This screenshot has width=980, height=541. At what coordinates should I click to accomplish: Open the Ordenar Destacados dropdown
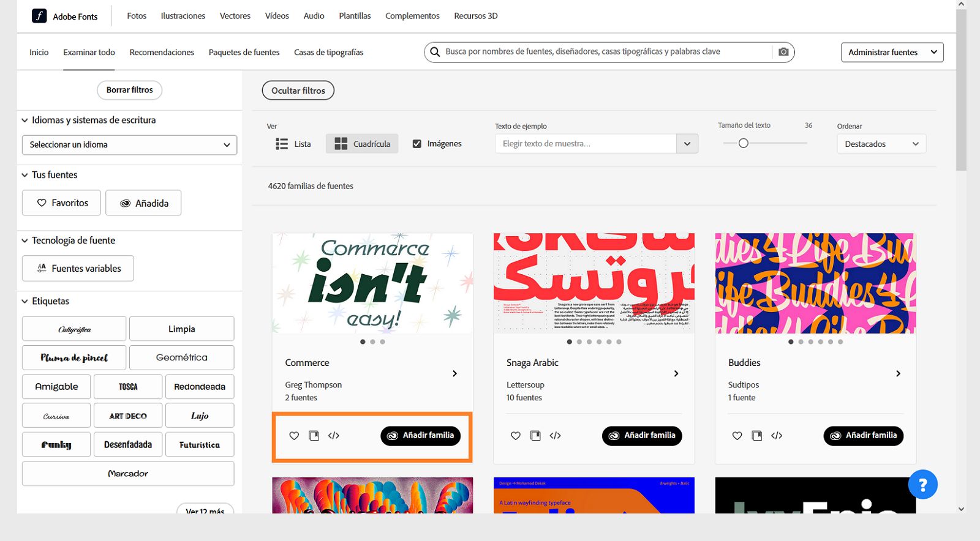tap(881, 144)
